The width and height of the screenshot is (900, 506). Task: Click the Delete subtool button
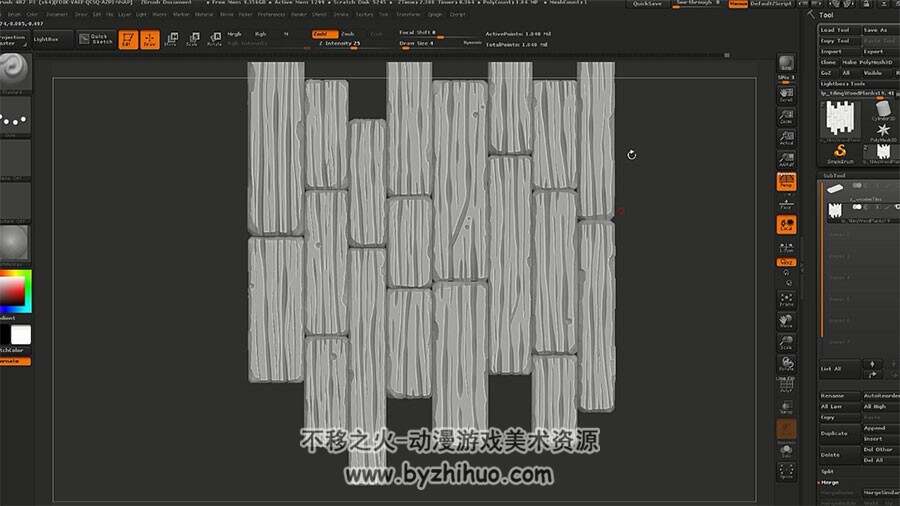point(839,454)
